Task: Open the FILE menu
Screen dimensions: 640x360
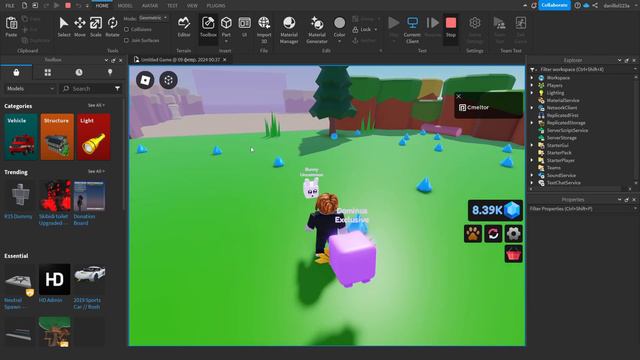Action: pyautogui.click(x=10, y=6)
